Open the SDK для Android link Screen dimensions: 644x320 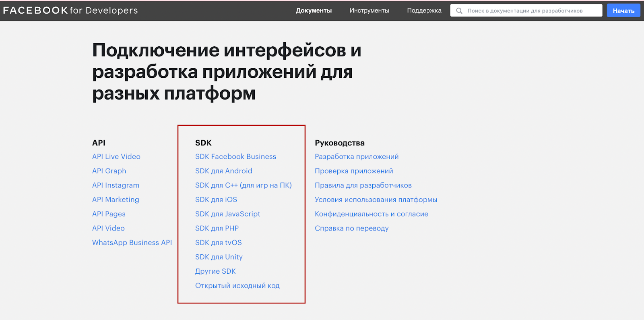point(223,171)
